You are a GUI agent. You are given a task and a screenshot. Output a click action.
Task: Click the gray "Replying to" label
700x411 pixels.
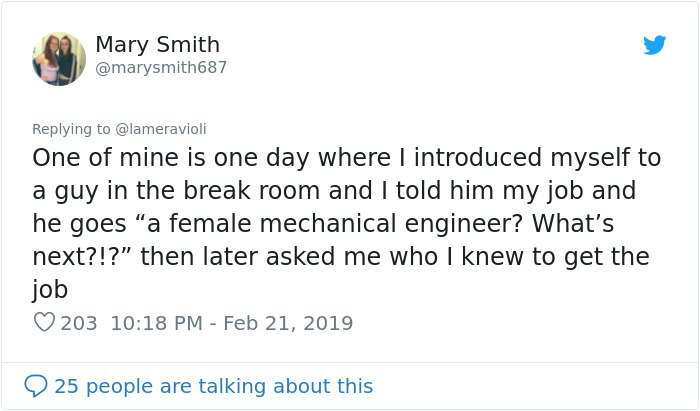(71, 129)
